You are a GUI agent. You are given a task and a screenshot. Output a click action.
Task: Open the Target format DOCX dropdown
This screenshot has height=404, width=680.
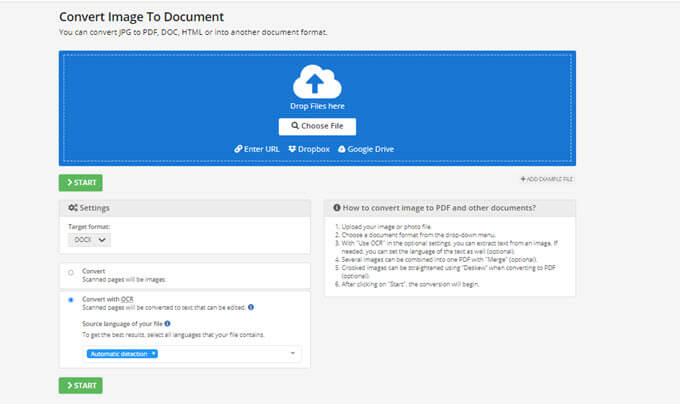pos(89,240)
